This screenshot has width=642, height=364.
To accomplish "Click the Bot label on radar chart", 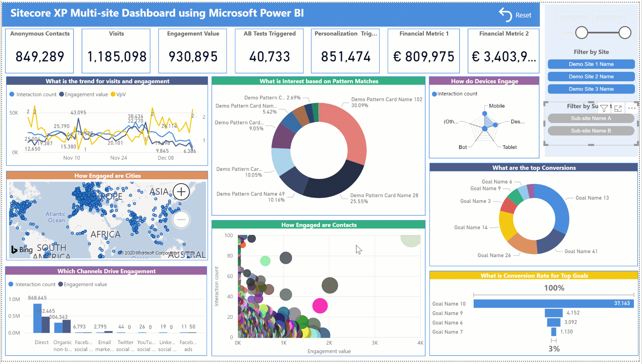I will pyautogui.click(x=463, y=147).
